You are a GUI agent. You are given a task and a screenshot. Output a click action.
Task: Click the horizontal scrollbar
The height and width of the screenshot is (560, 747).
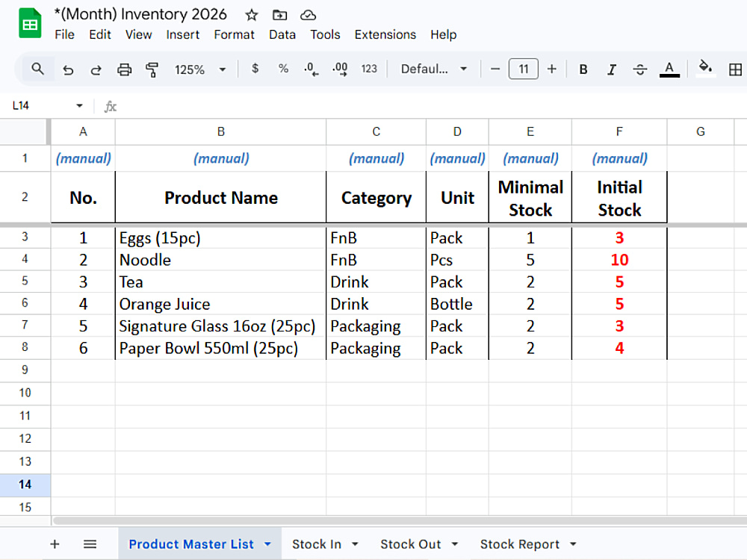399,521
